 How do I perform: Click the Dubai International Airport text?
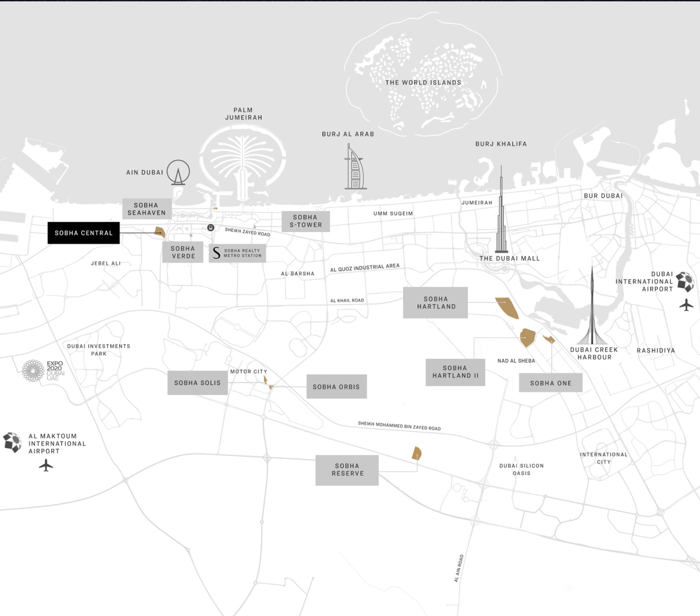(644, 281)
